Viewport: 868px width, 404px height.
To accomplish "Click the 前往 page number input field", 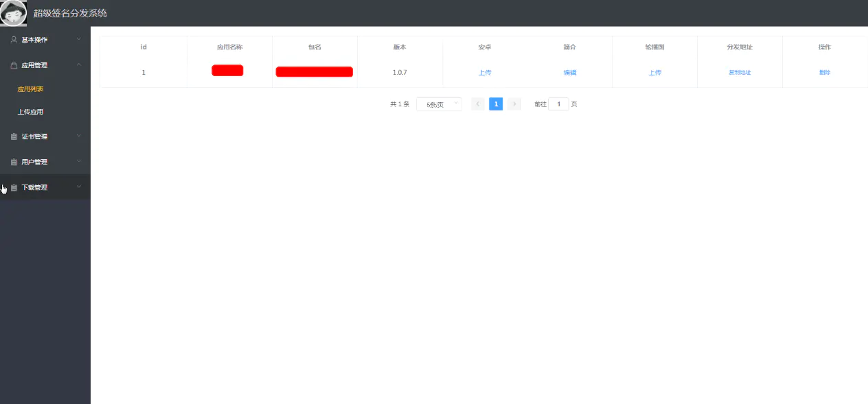I will pyautogui.click(x=558, y=104).
